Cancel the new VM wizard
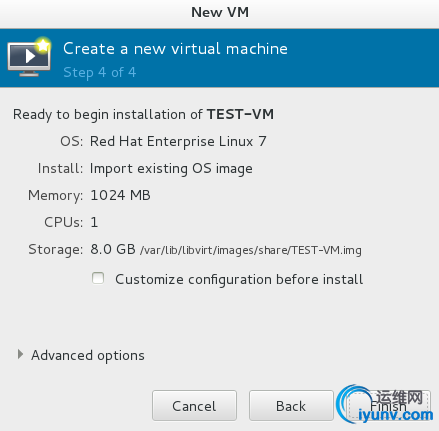 [194, 406]
